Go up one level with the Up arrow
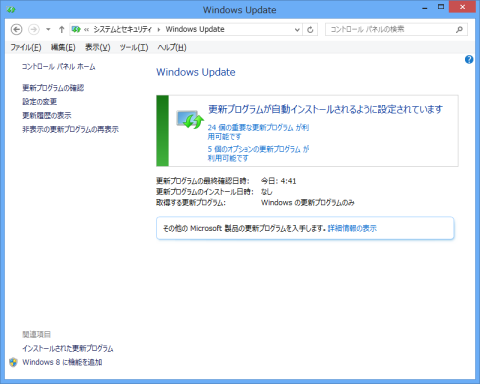 pos(61,29)
